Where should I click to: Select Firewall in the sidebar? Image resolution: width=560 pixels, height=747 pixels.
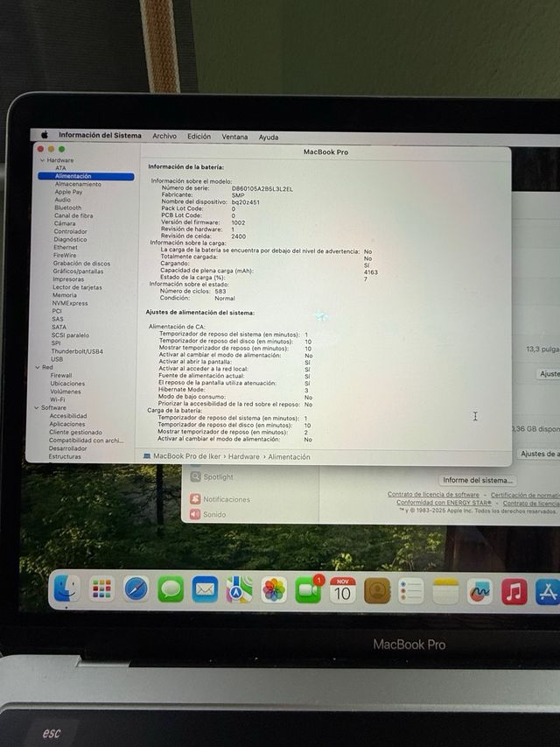(x=61, y=376)
